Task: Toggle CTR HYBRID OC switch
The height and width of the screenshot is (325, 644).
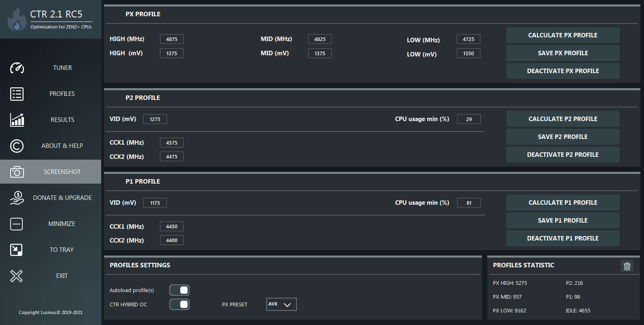Action: coord(179,304)
